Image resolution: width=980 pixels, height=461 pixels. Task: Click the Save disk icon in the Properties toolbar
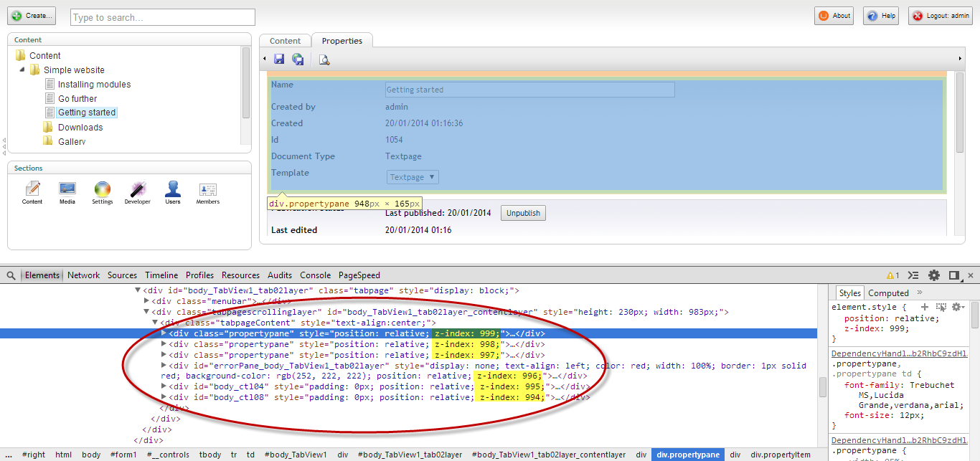point(279,60)
